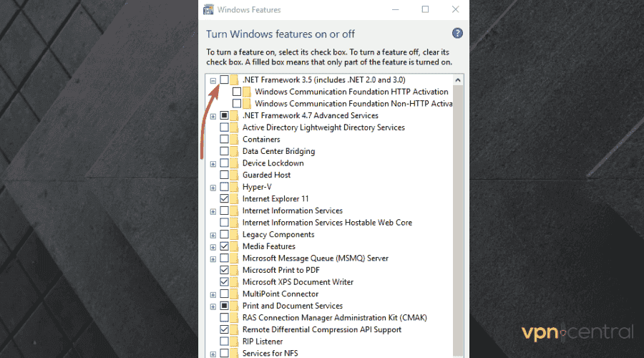
Task: Expand the Print and Document Services node
Action: [213, 307]
